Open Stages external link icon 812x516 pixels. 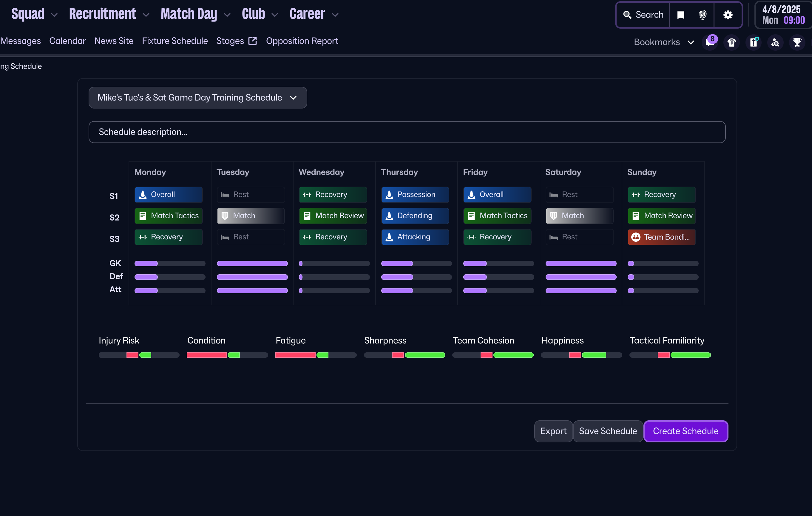coord(253,41)
